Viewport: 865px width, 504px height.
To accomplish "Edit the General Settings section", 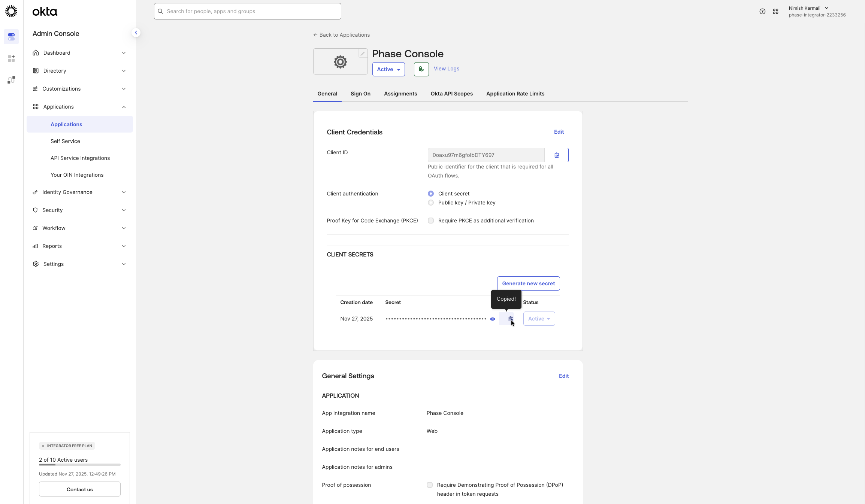I will tap(564, 376).
